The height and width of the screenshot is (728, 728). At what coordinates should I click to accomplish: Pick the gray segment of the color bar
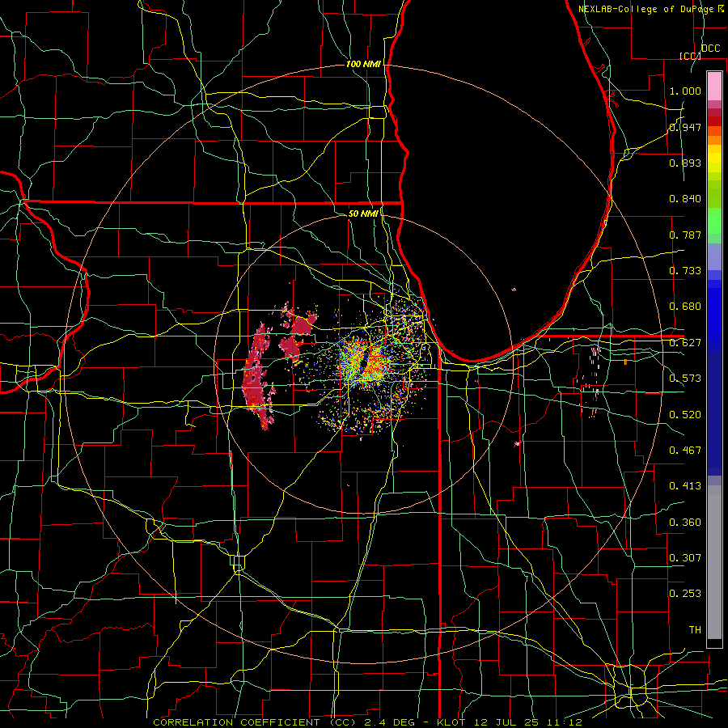tap(714, 562)
